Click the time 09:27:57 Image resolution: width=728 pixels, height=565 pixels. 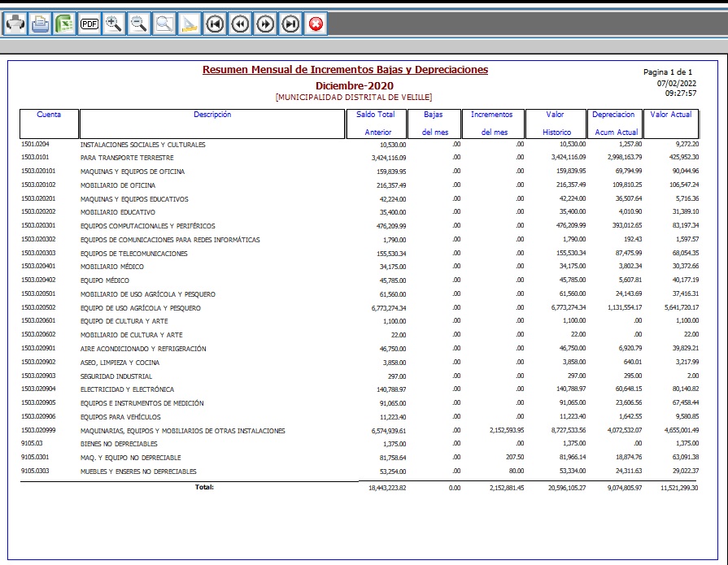(x=681, y=93)
